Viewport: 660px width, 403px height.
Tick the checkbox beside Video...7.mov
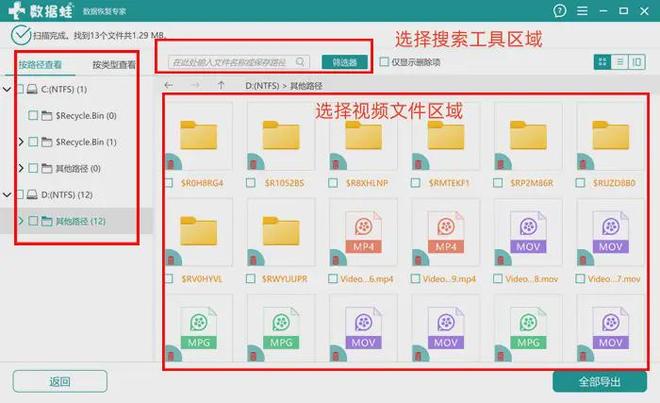pos(580,278)
